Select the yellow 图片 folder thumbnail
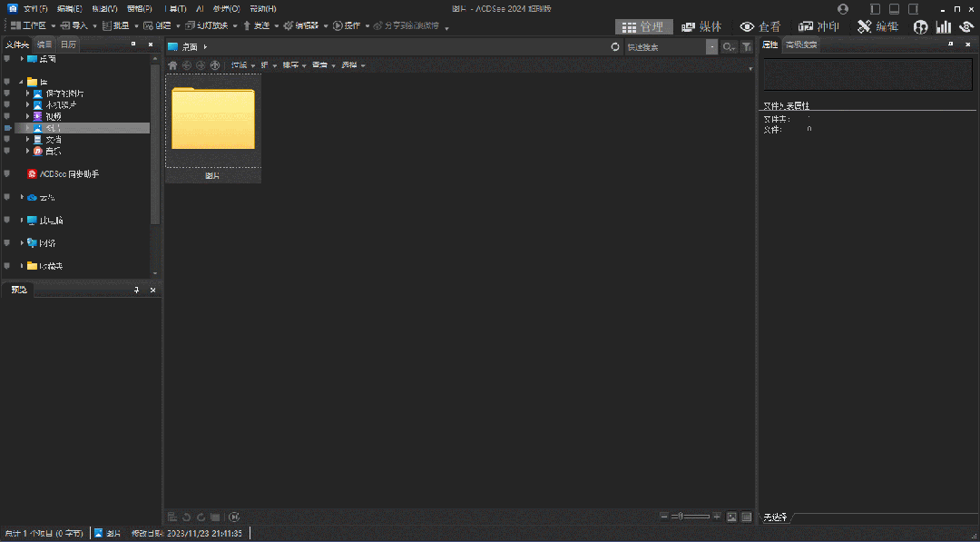Image resolution: width=980 pixels, height=542 pixels. pyautogui.click(x=213, y=128)
